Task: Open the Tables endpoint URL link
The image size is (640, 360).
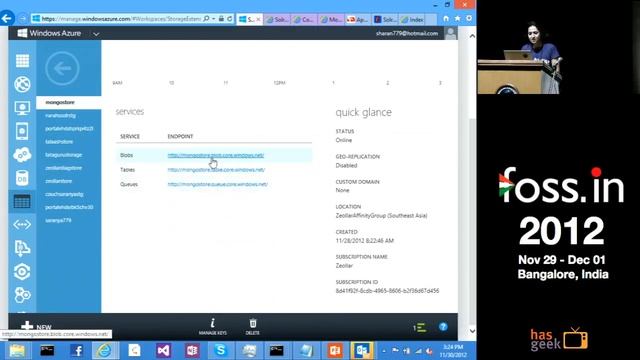Action: click(x=216, y=169)
